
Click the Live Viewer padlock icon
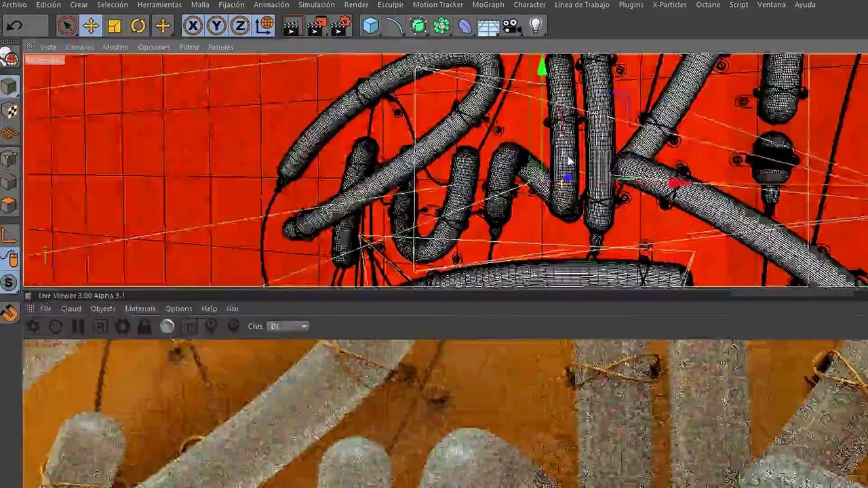click(x=144, y=327)
